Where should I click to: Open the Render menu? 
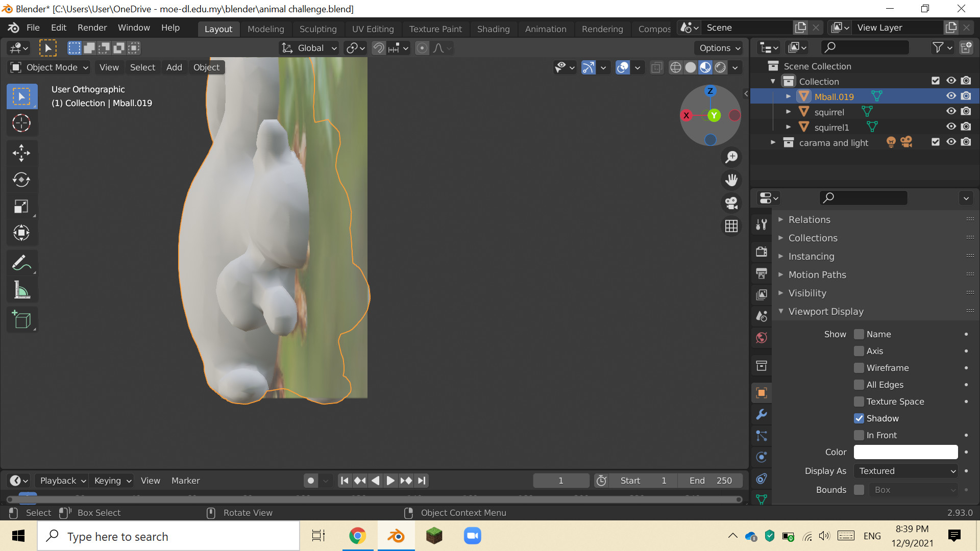click(92, 28)
